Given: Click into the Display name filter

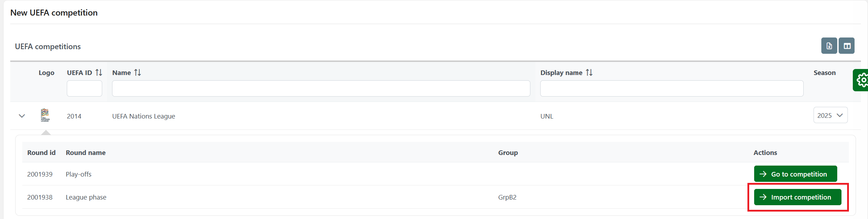Looking at the screenshot, I should 671,88.
